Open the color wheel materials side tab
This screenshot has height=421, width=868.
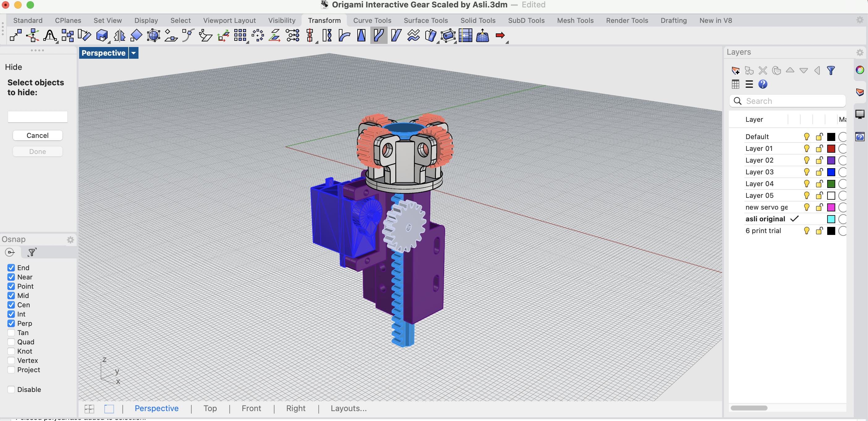[x=860, y=70]
